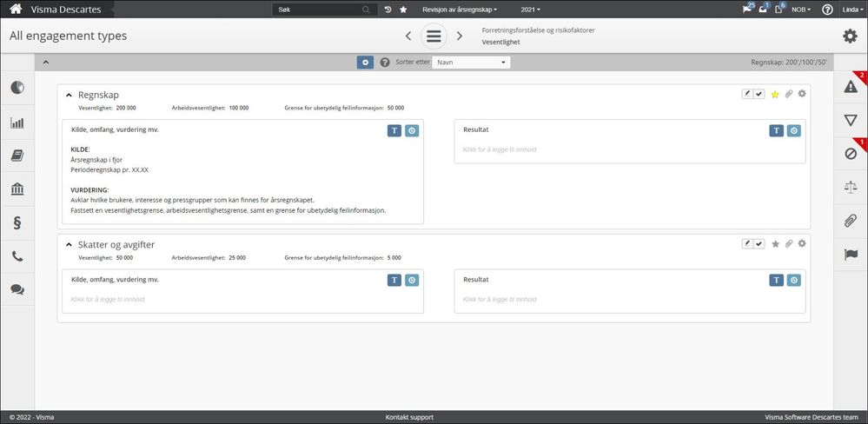Toggle the checkmark on Regnskap card
Screen dimensions: 868x424
(x=759, y=94)
